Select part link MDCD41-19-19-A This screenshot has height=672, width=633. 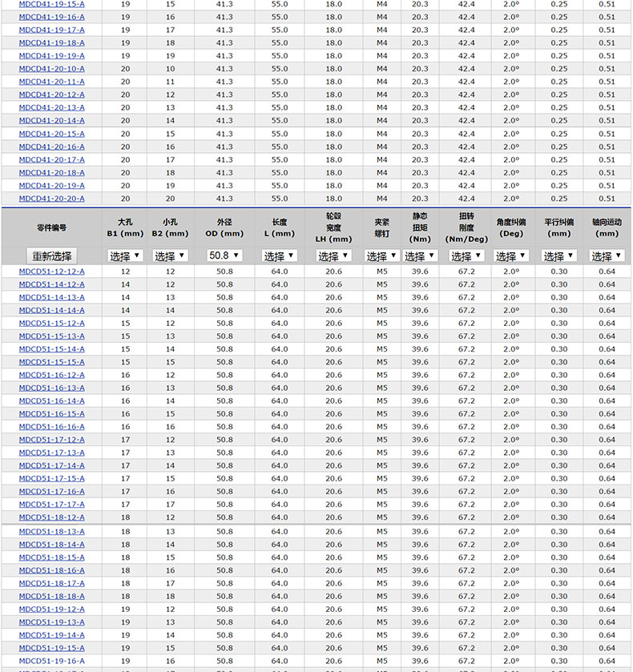pos(51,56)
